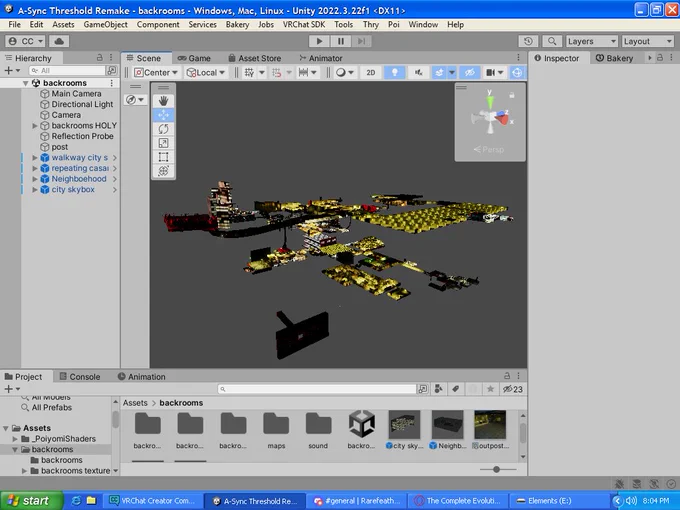Open Elements (E:) taskbar window

point(559,501)
